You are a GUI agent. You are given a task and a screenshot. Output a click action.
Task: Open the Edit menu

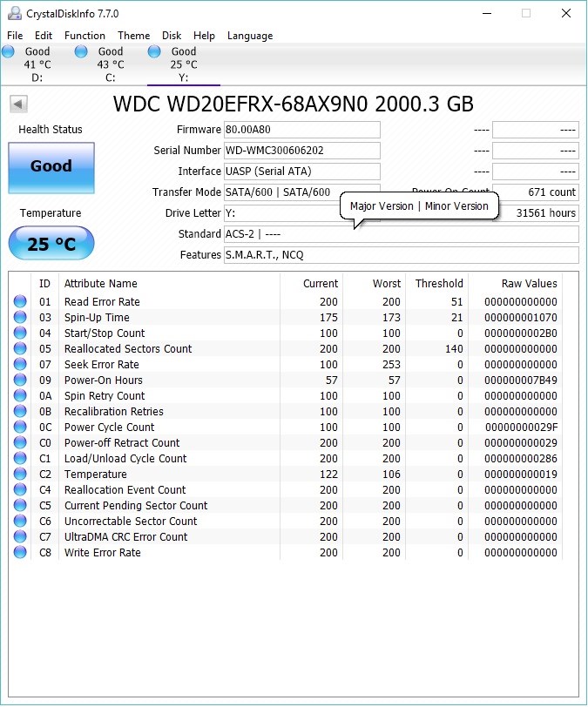point(44,36)
